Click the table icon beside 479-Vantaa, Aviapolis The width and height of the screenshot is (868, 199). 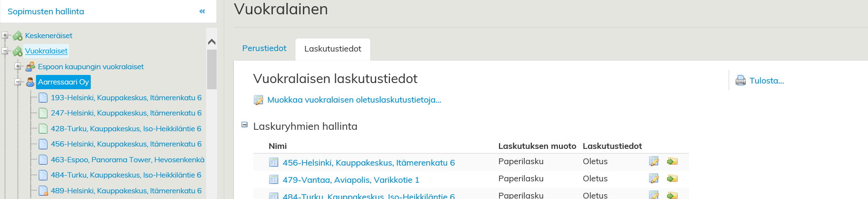click(274, 179)
